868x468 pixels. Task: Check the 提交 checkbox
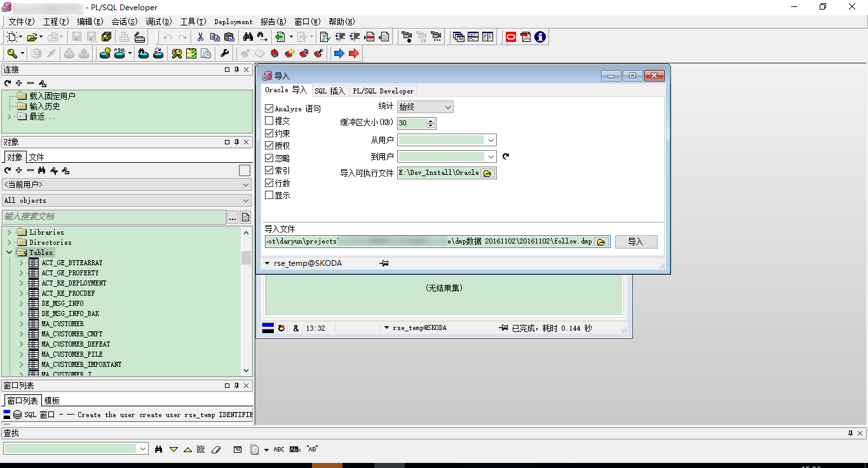[269, 121]
